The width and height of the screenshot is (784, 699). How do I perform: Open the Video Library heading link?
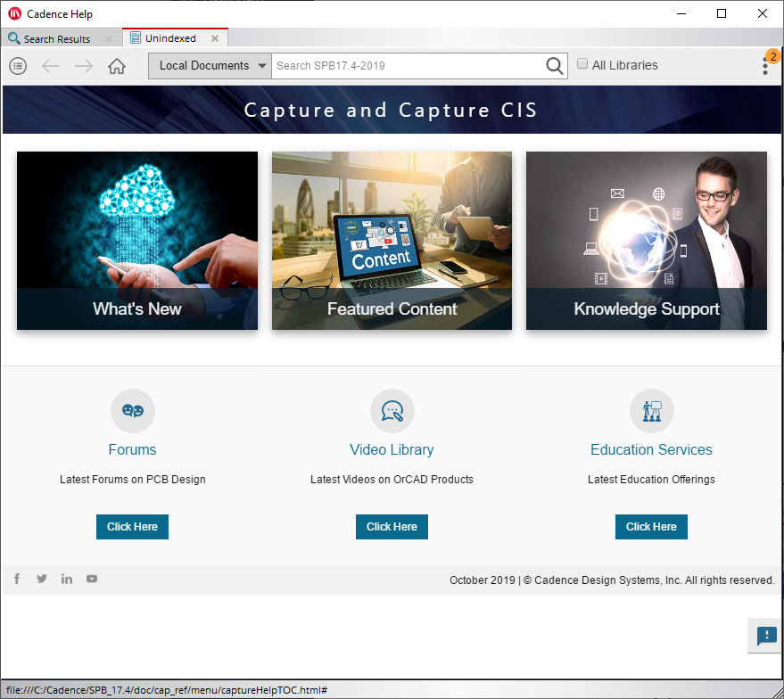[392, 449]
